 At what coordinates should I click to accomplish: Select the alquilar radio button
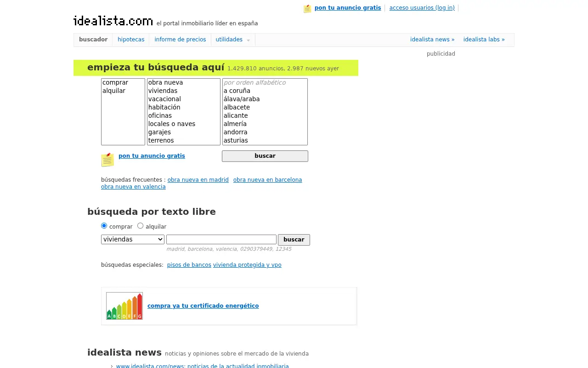[x=141, y=226]
